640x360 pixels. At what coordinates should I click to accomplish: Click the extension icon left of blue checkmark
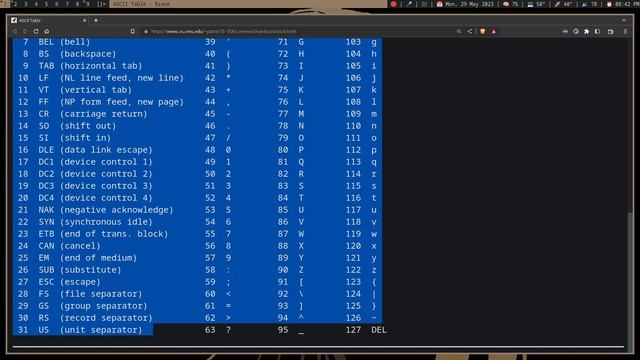pos(565,31)
